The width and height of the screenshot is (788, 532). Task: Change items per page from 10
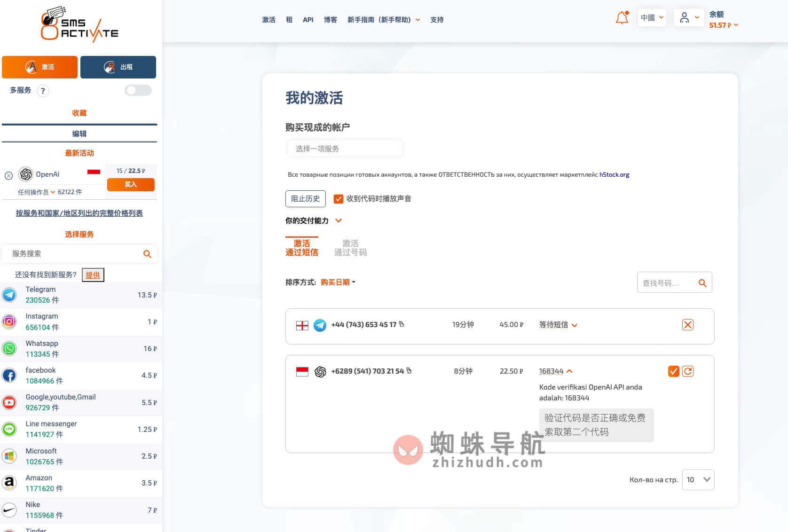click(x=698, y=479)
